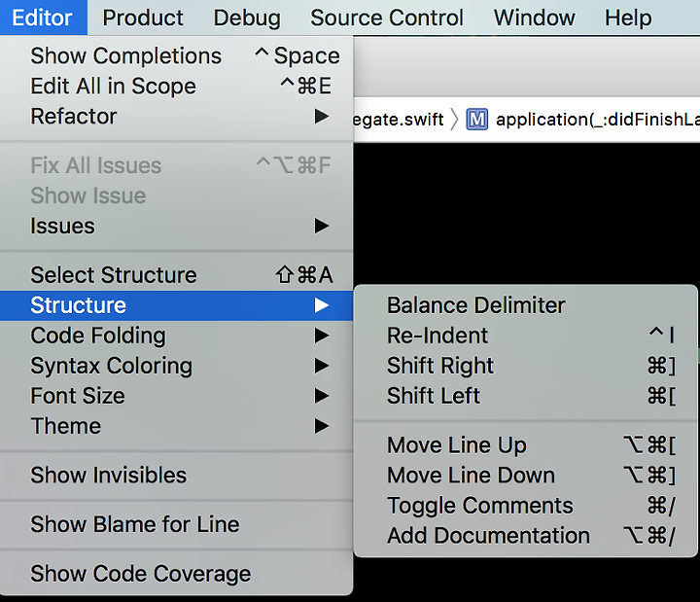The height and width of the screenshot is (602, 700).
Task: Toggle Show Blame for Line
Action: [176, 524]
